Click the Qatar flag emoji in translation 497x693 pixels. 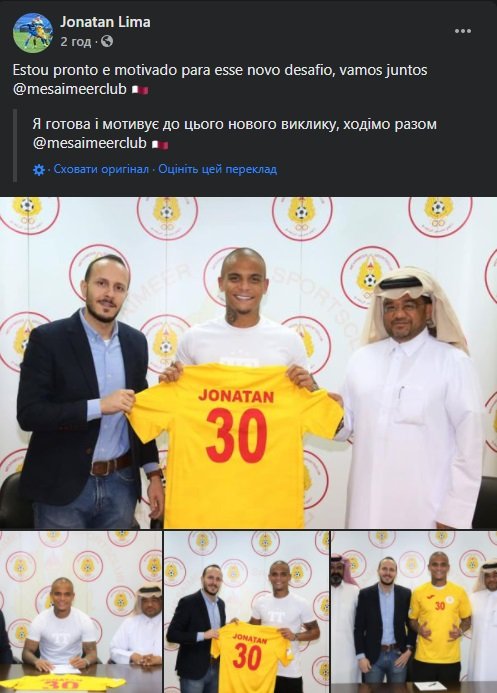[x=159, y=144]
